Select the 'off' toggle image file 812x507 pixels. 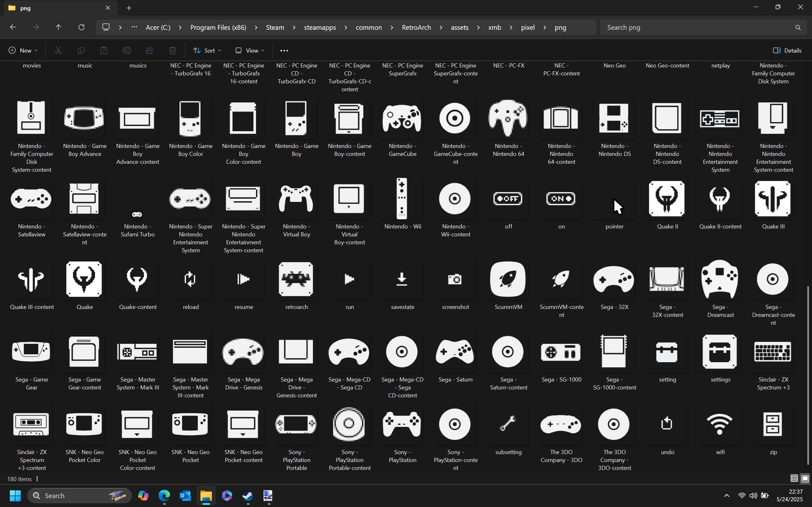[508, 198]
